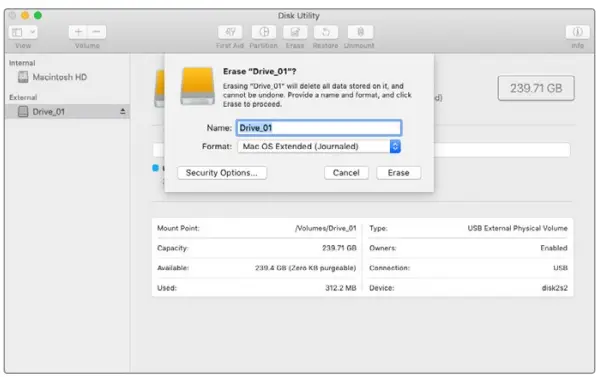The height and width of the screenshot is (377, 600).
Task: Cancel the erase dialog
Action: click(x=346, y=173)
